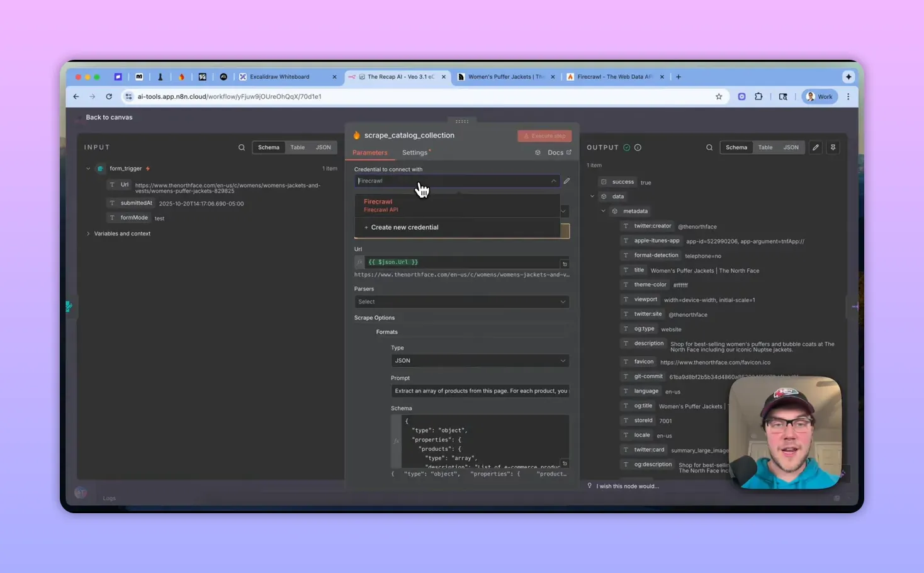Screen dimensions: 924x573
Task: Click the form_trigger node icon in the INPUT panel
Action: point(100,169)
